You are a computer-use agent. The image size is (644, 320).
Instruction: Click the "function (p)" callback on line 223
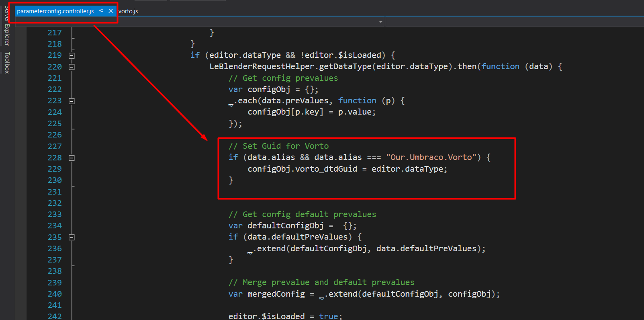[366, 101]
